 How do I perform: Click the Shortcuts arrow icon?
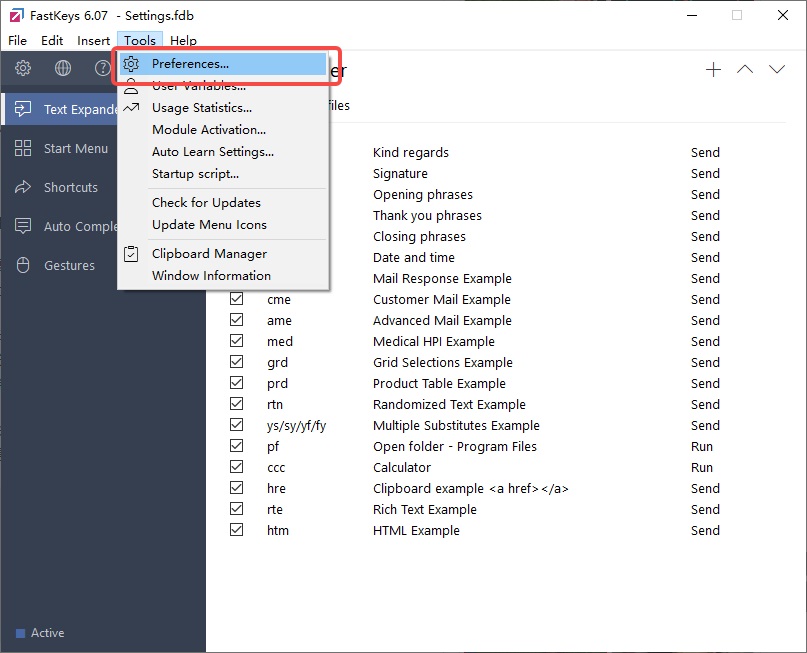coord(23,187)
